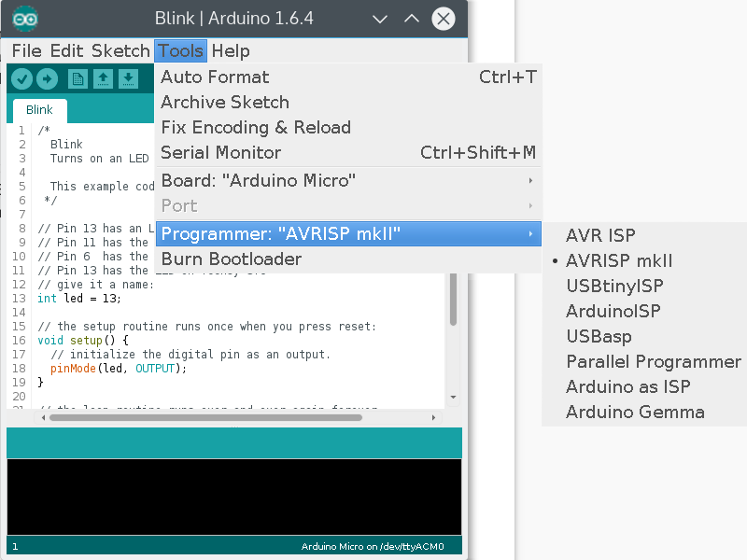Select Arduino Gemma programmer option
747x560 pixels.
click(644, 413)
